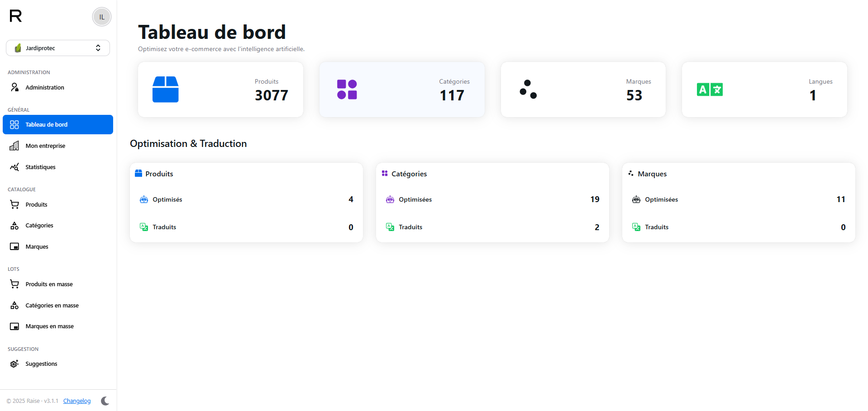The height and width of the screenshot is (411, 868).
Task: Open Produits cart icon in Catalogue
Action: 14,204
